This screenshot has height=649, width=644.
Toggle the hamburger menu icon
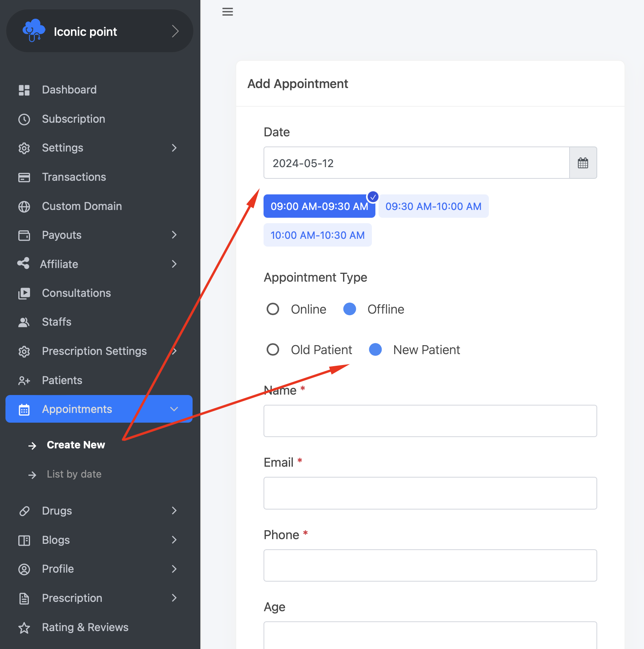click(x=228, y=12)
